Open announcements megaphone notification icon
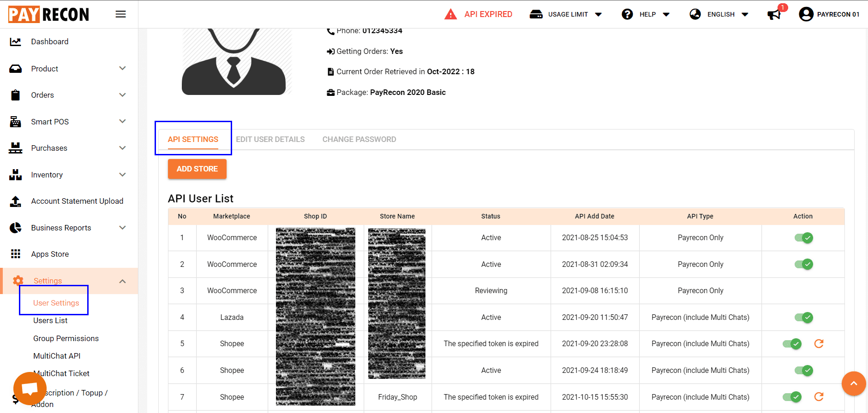This screenshot has height=413, width=868. pos(774,14)
